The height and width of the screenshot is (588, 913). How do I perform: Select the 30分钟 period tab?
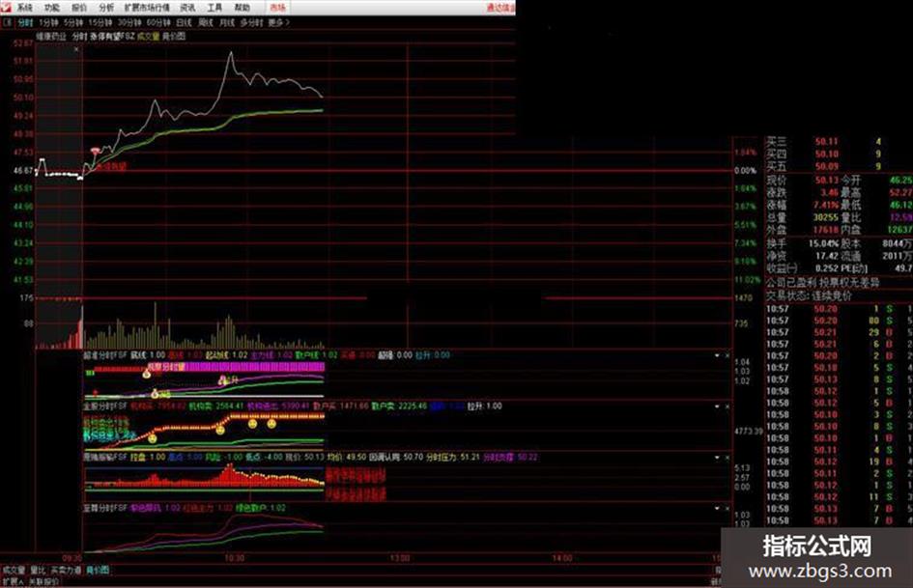(129, 23)
